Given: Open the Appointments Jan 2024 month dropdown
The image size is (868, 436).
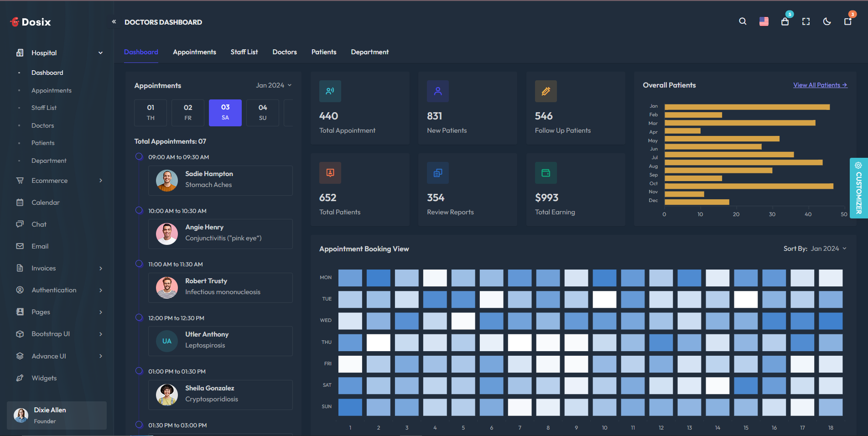Looking at the screenshot, I should coord(274,85).
